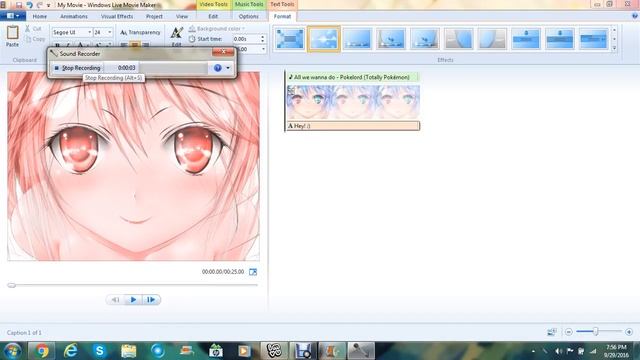Click the preview seek bar handle
The width and height of the screenshot is (640, 360).
(11, 285)
